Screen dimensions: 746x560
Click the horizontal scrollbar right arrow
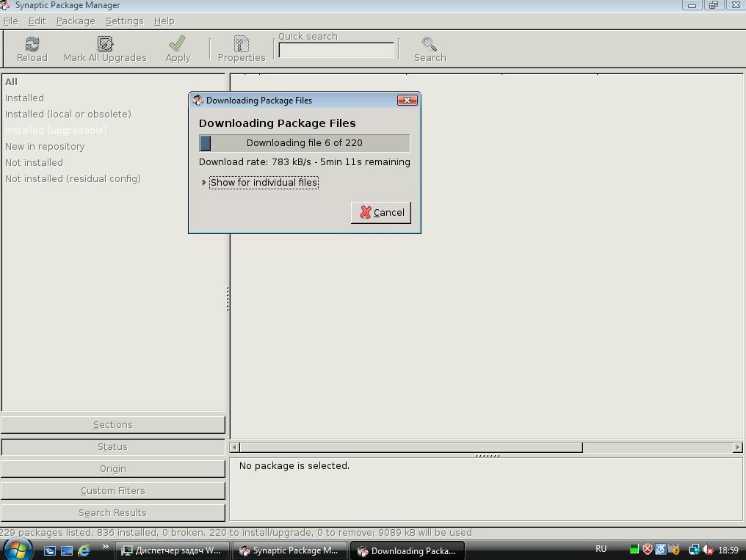[x=737, y=447]
